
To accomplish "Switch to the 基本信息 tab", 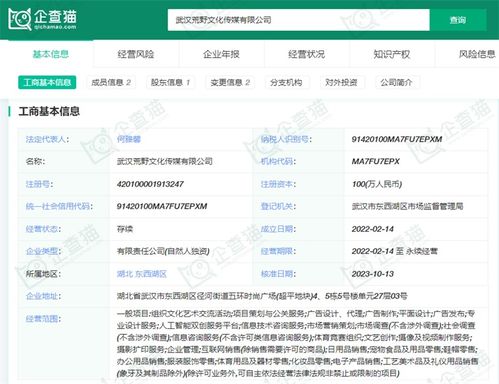I will click(x=51, y=54).
